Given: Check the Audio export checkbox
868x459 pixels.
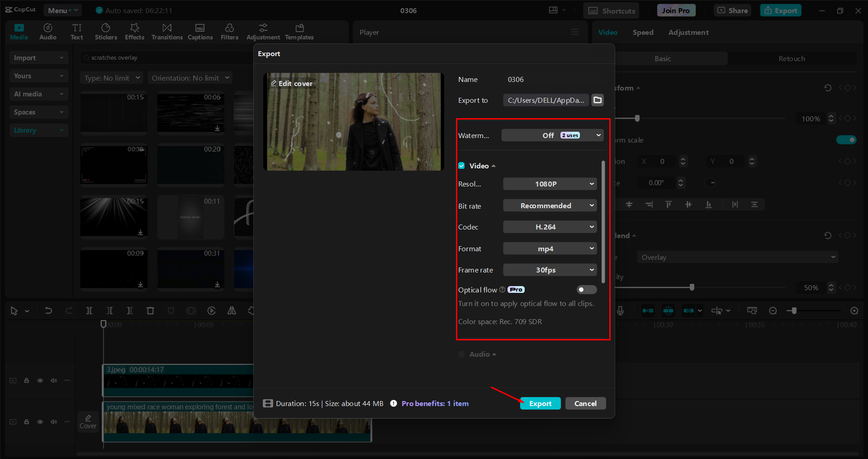Looking at the screenshot, I should [461, 354].
